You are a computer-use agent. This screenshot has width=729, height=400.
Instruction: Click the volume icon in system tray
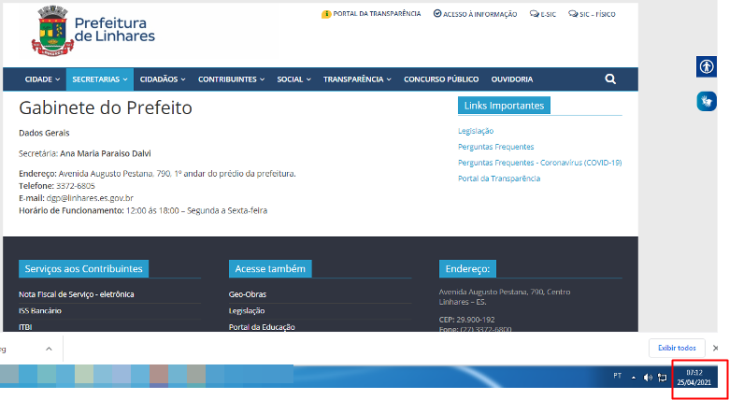click(x=648, y=377)
